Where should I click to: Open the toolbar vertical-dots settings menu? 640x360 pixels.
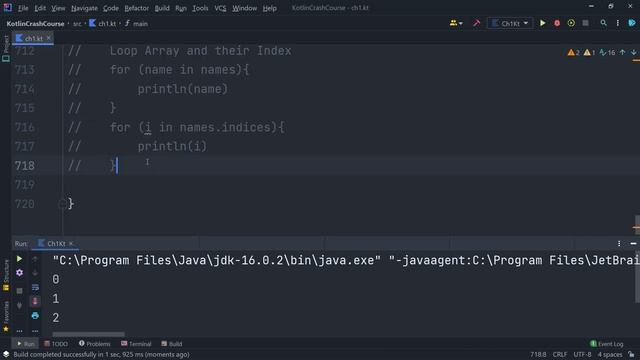618,23
